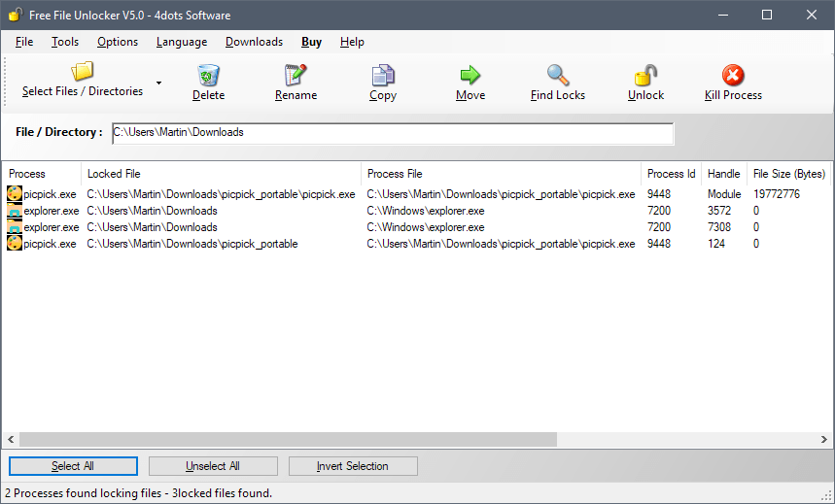Open the Select Files dropdown arrow
This screenshot has height=504, width=835.
point(158,83)
